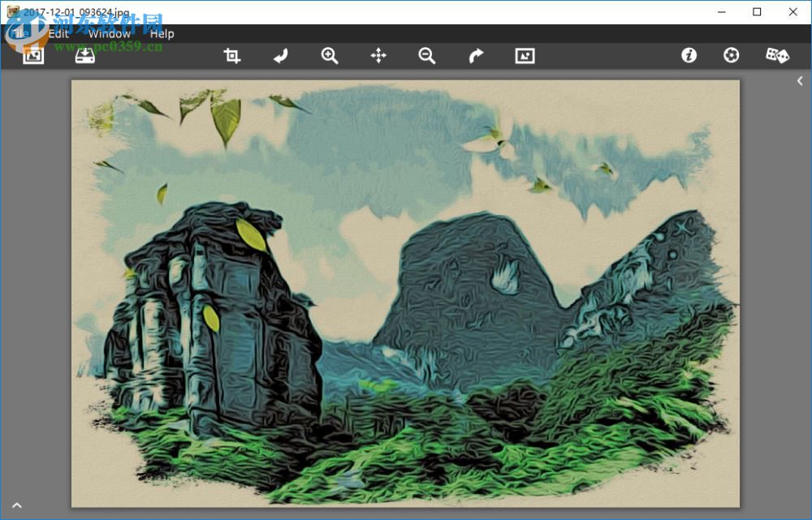The width and height of the screenshot is (812, 520).
Task: Select the Move/Pan tool with four arrows
Action: tap(378, 55)
